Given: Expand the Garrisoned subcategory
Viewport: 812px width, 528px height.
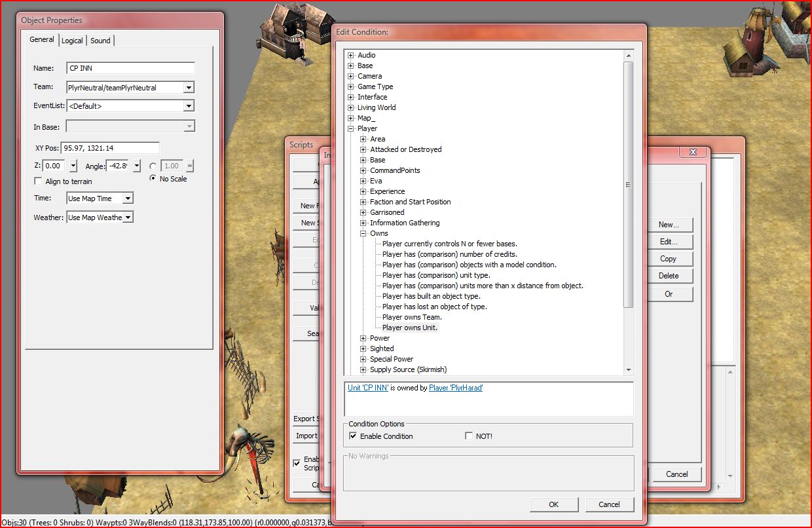Looking at the screenshot, I should 363,213.
